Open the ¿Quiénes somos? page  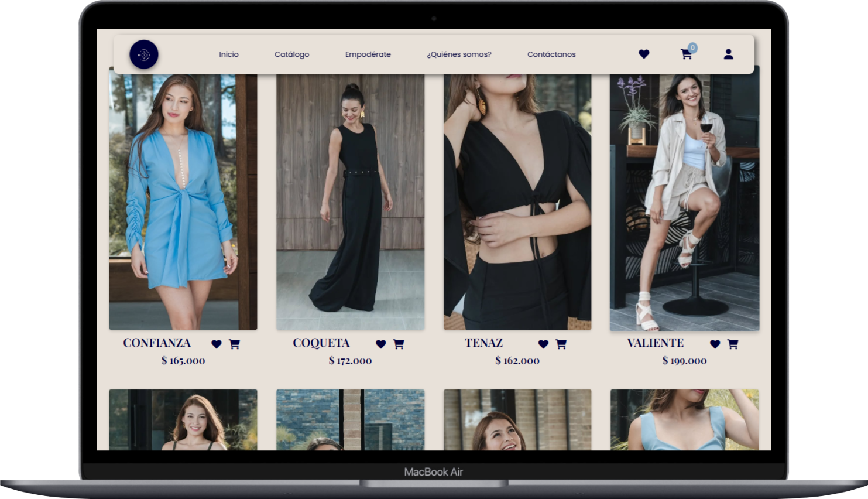coord(459,54)
